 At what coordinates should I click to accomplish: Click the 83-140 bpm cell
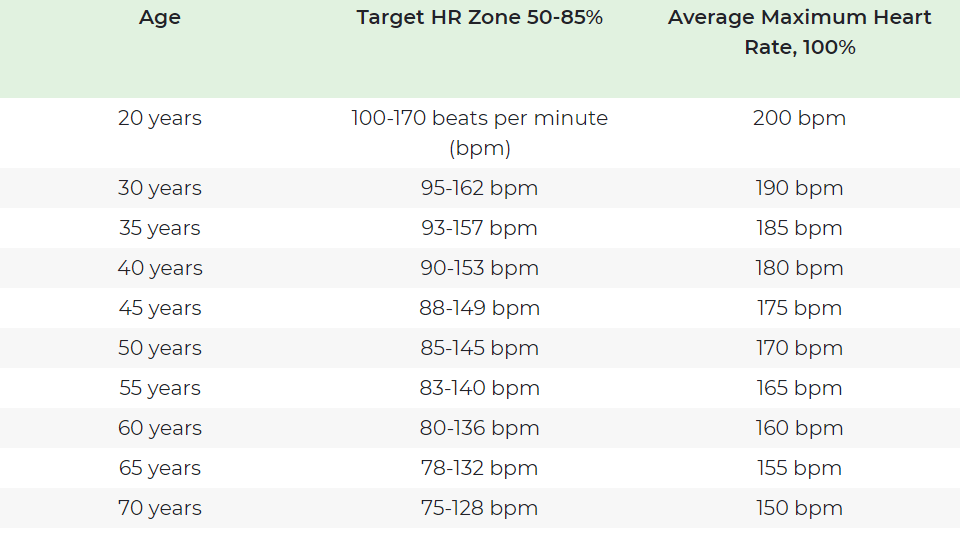tap(479, 388)
